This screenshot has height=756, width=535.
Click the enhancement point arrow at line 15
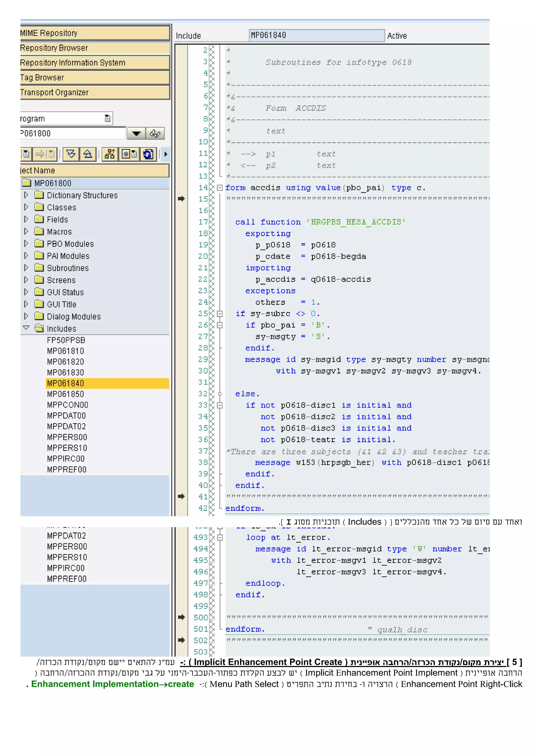point(181,199)
